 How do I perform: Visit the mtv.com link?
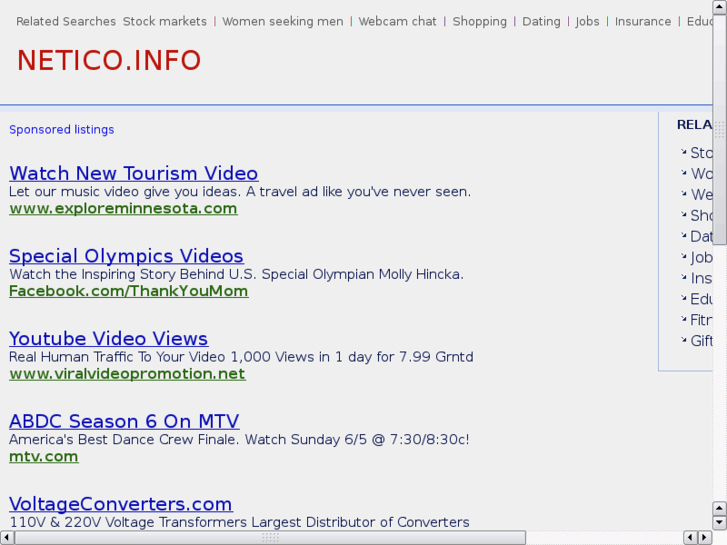(x=44, y=456)
